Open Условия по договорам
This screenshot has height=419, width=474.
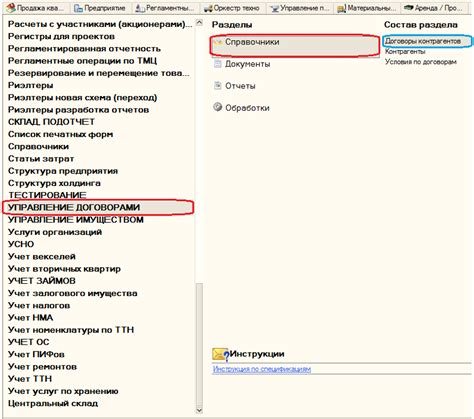[421, 62]
